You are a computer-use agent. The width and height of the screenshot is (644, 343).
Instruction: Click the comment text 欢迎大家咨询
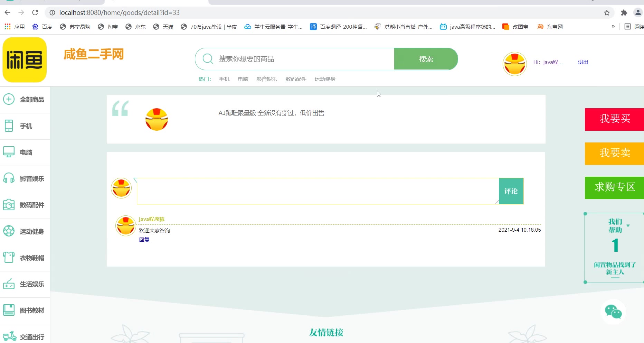tap(154, 231)
